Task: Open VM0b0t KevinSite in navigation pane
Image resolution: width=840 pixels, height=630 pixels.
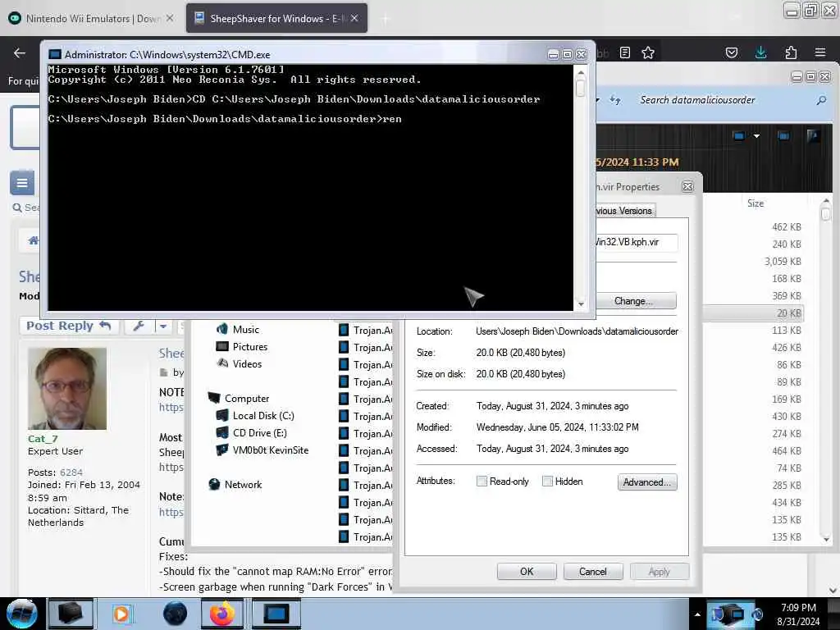Action: tap(271, 450)
